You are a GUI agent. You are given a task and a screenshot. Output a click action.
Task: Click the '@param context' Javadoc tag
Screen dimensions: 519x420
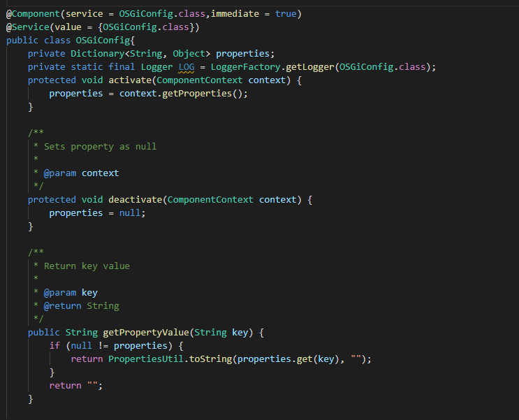[x=82, y=173]
